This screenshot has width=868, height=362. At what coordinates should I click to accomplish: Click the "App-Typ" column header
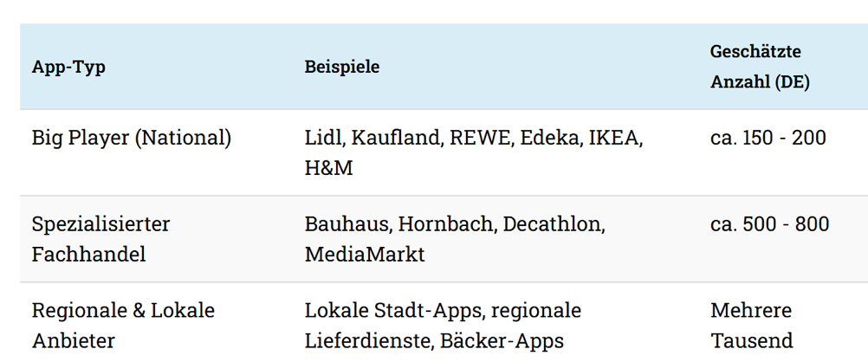pyautogui.click(x=68, y=67)
